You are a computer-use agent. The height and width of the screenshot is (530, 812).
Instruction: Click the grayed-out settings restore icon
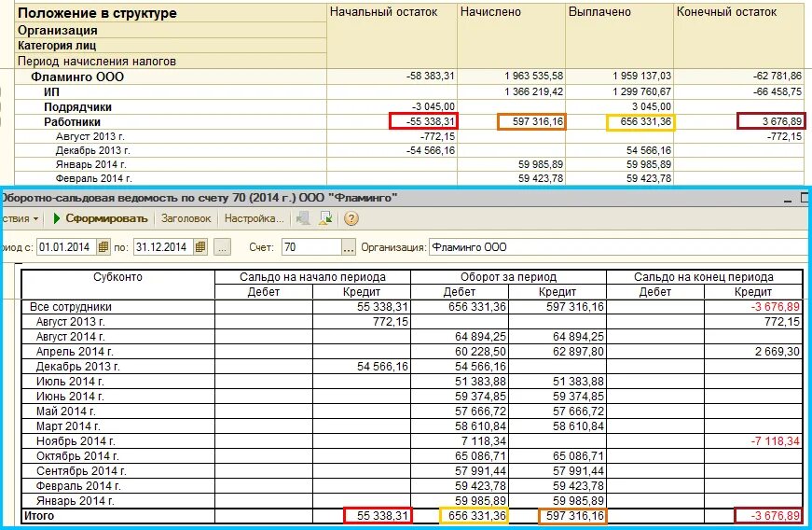303,218
